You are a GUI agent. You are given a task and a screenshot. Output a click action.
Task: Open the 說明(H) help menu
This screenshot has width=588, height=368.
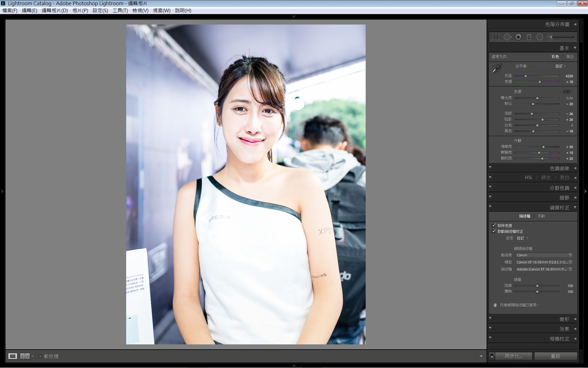click(183, 10)
